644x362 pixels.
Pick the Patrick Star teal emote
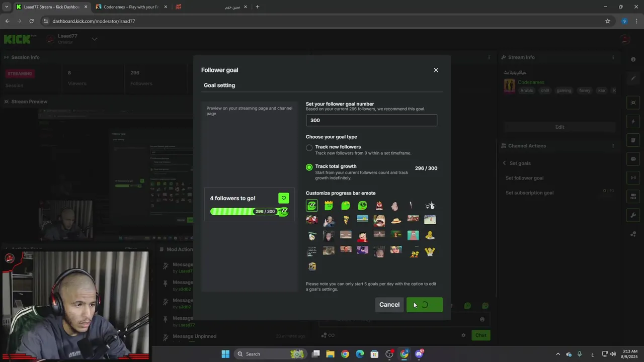(413, 235)
